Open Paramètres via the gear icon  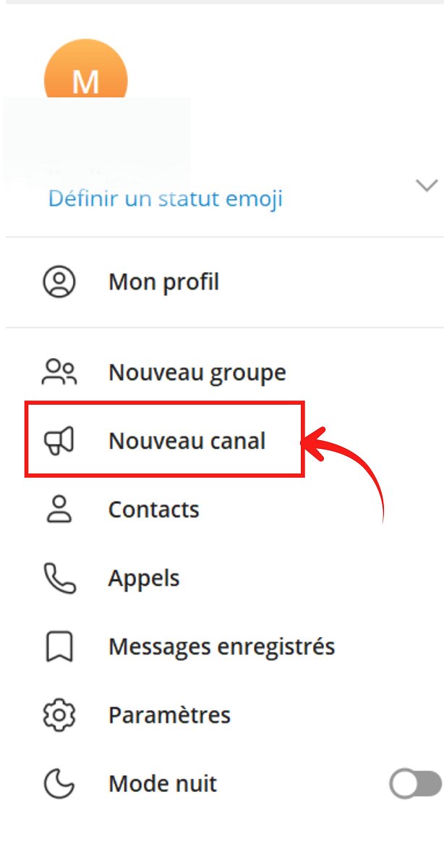59,715
